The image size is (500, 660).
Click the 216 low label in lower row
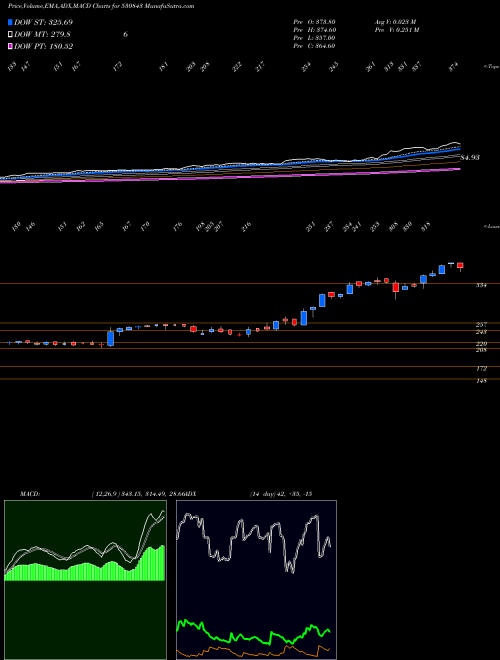coord(246,227)
